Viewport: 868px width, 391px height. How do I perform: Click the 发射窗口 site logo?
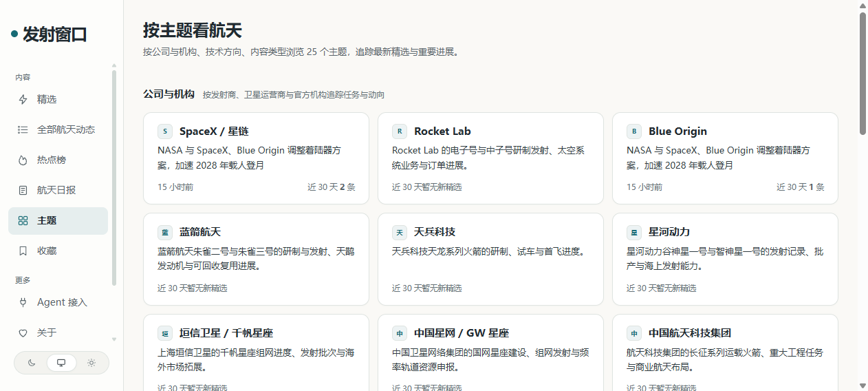49,34
